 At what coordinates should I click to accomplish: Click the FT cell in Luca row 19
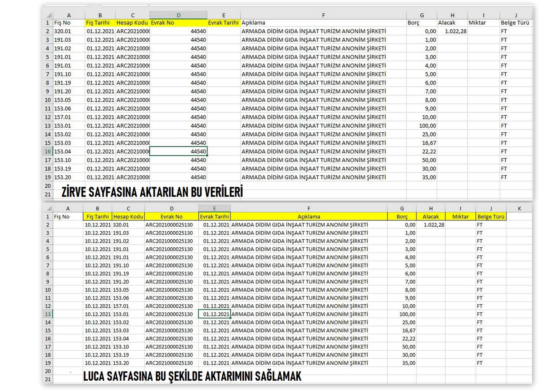point(491,363)
